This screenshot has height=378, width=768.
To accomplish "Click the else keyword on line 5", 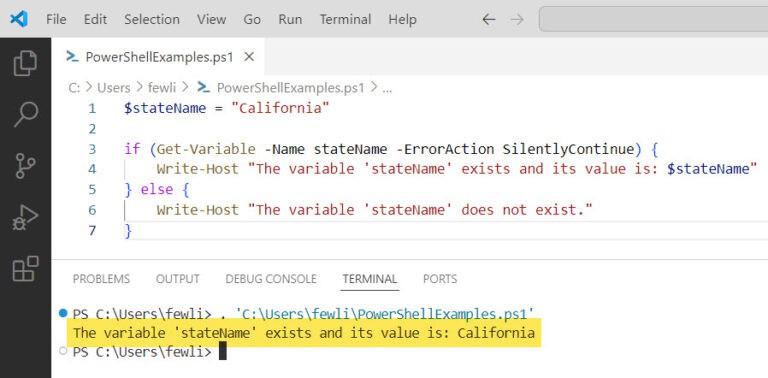I will click(x=157, y=189).
